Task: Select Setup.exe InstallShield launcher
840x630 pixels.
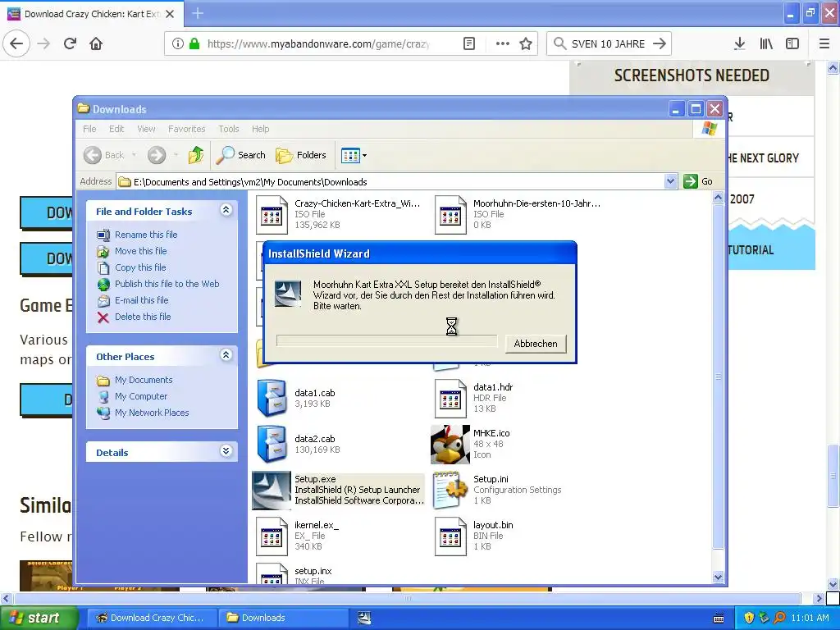Action: pos(339,491)
